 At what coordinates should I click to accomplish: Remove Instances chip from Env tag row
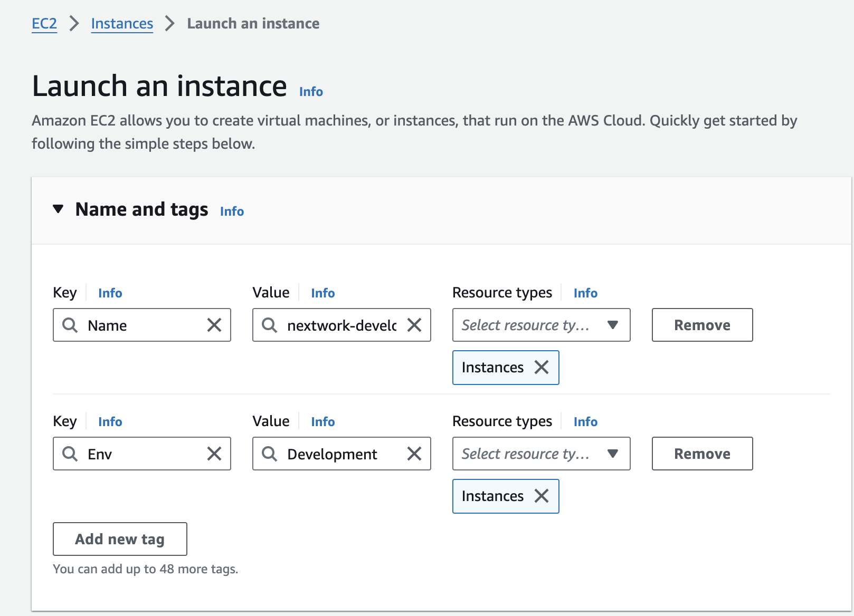pos(542,496)
